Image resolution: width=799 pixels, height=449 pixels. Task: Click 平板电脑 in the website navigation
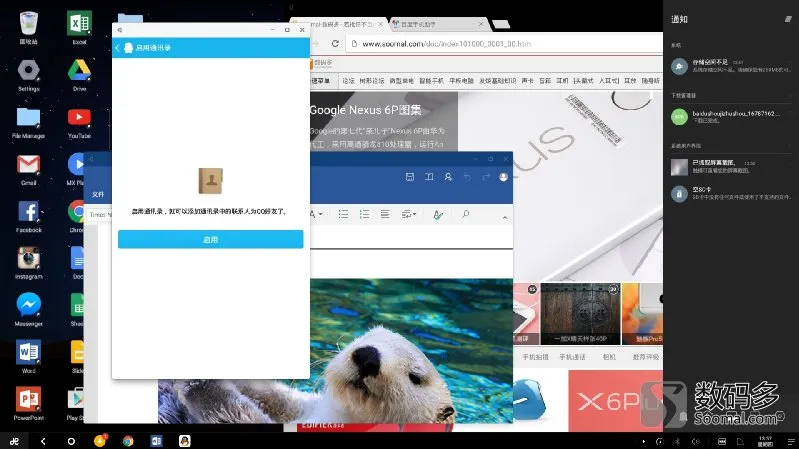tap(461, 81)
